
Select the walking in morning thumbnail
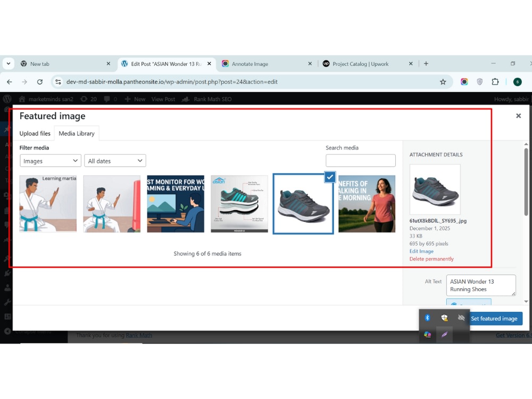click(367, 204)
